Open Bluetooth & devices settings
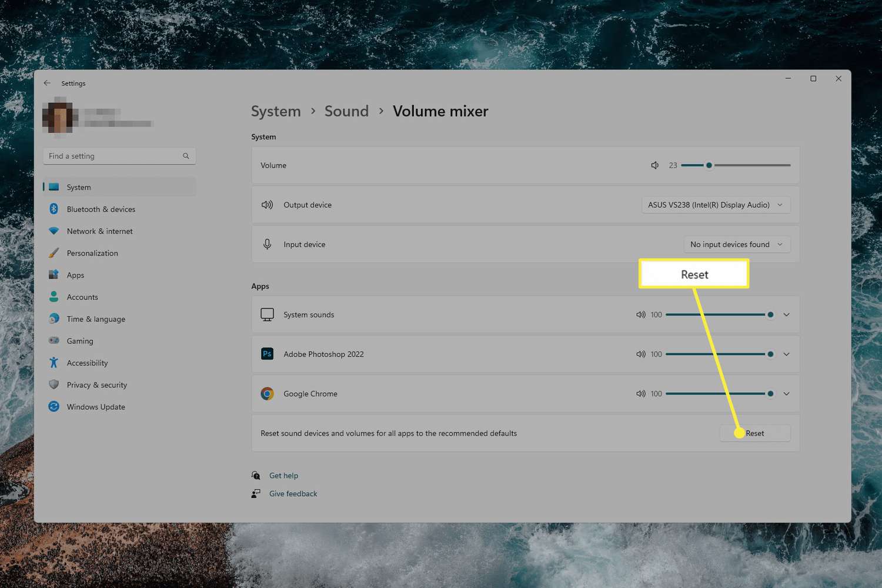882x588 pixels. [101, 209]
